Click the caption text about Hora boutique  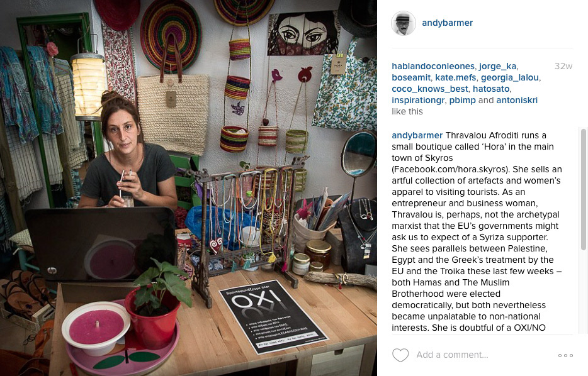coord(477,231)
